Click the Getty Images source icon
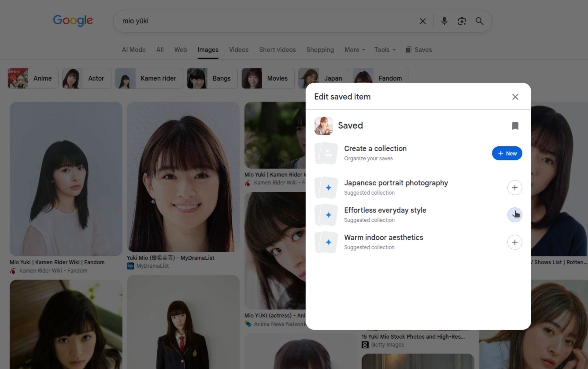This screenshot has width=588, height=369. tap(365, 345)
